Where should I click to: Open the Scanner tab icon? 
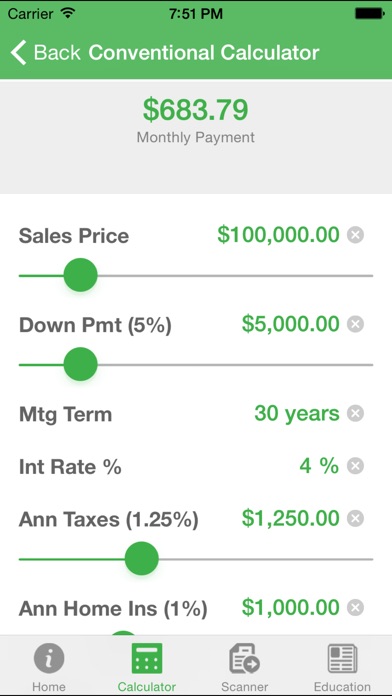click(244, 658)
